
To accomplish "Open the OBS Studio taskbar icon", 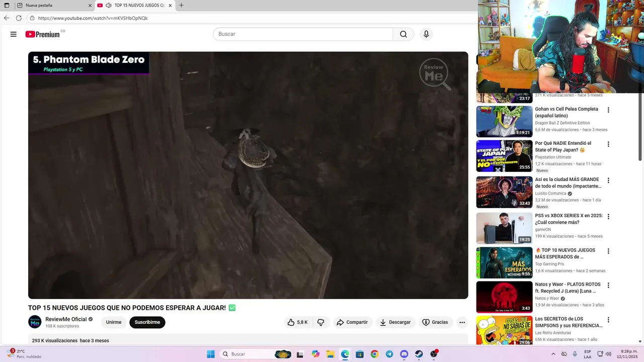I will click(x=434, y=354).
